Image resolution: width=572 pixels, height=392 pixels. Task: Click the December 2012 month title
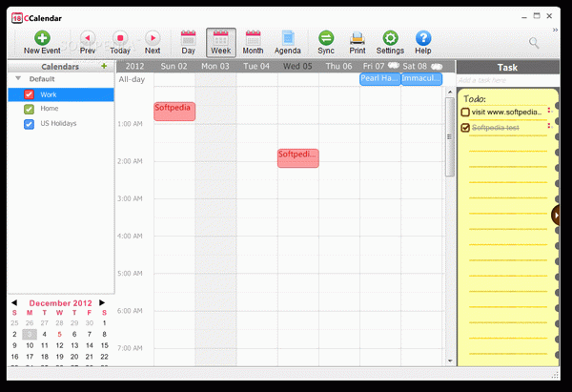(61, 303)
